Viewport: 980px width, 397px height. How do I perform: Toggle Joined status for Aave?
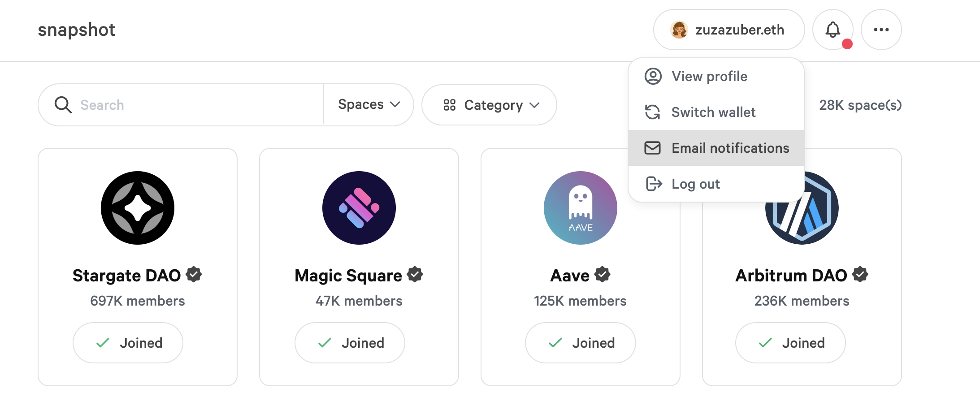[x=580, y=343]
